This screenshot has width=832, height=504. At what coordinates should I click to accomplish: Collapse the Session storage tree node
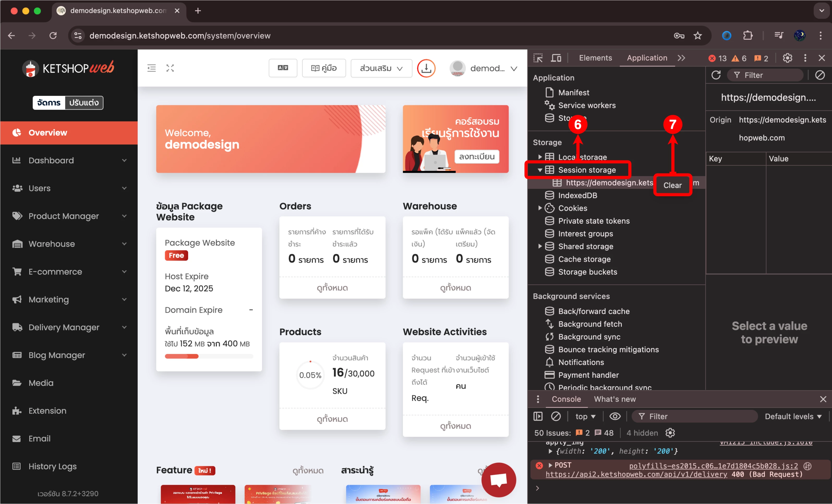(x=540, y=170)
